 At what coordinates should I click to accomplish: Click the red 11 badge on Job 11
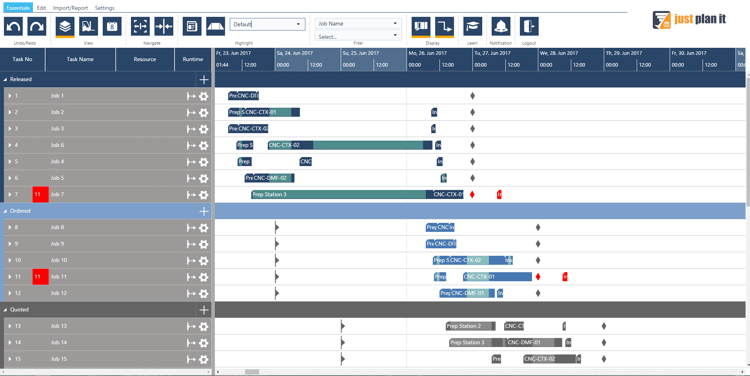click(40, 276)
